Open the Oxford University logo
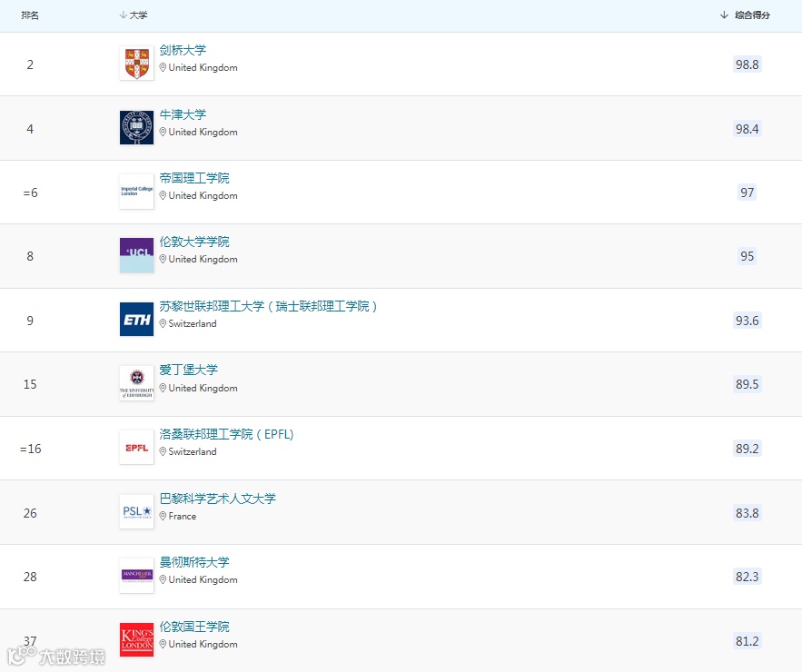 [x=136, y=128]
